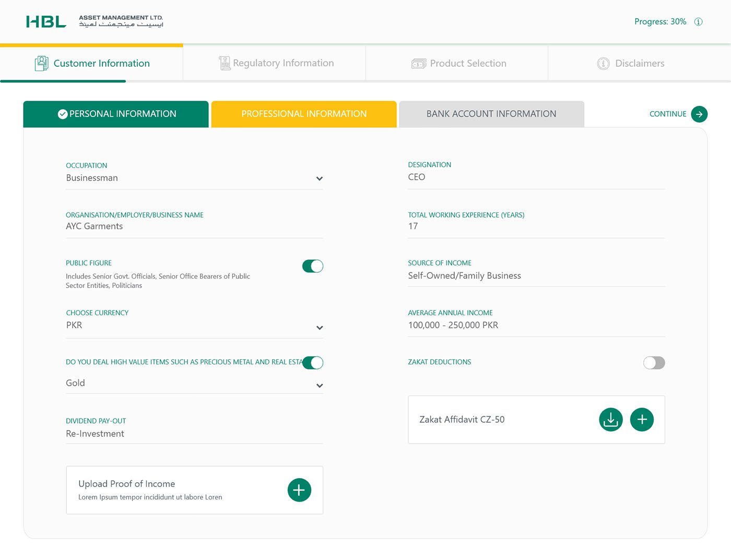Switch to the Disclaimers step
The image size is (731, 560).
(640, 63)
